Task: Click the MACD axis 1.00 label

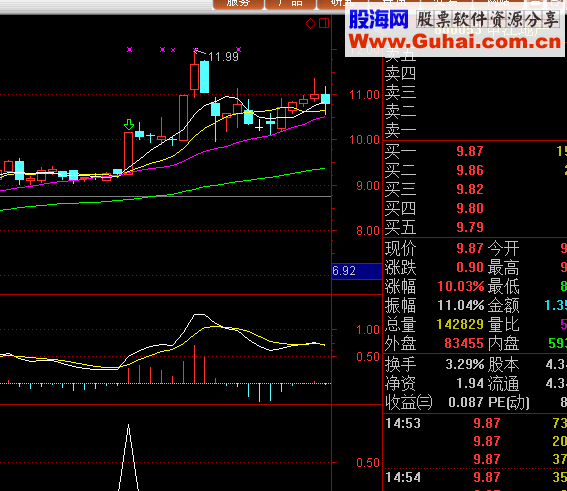Action: click(x=368, y=330)
